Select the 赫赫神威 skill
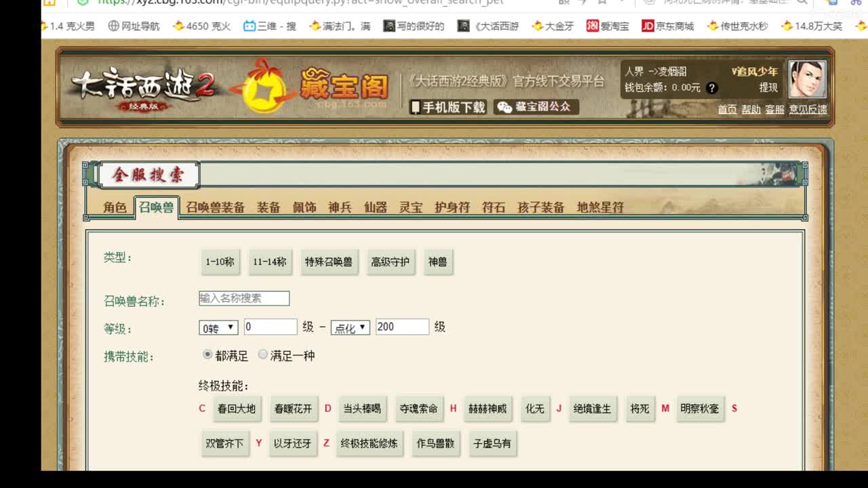868x488 pixels. click(x=488, y=409)
